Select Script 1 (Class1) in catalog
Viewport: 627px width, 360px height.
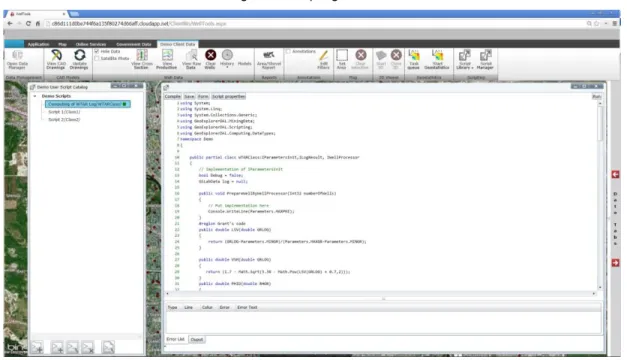pyautogui.click(x=64, y=112)
